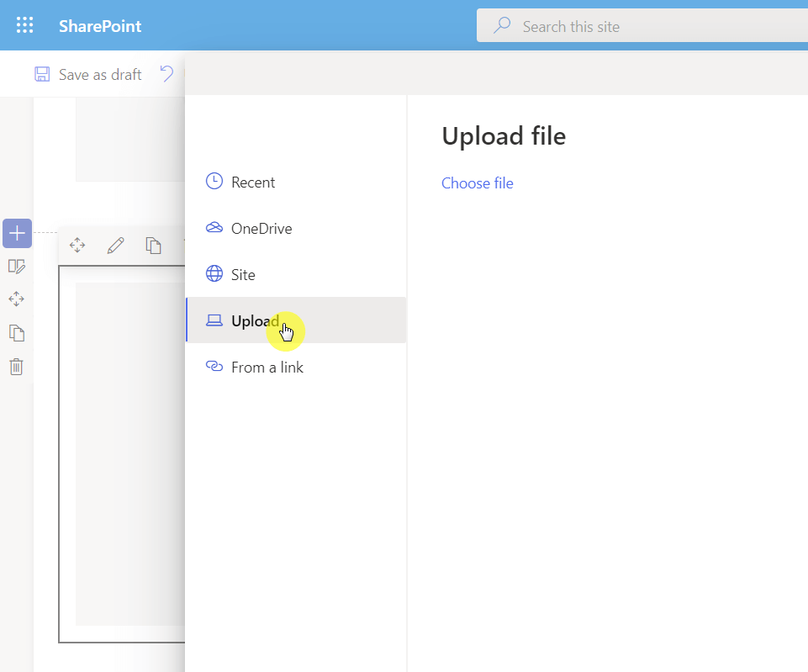Edit web part with the pencil icon
Screen dimensions: 808x672
tap(115, 246)
